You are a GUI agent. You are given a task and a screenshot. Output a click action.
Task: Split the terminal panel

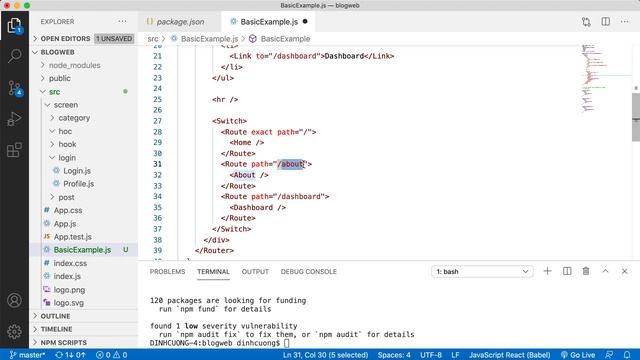[x=567, y=271]
